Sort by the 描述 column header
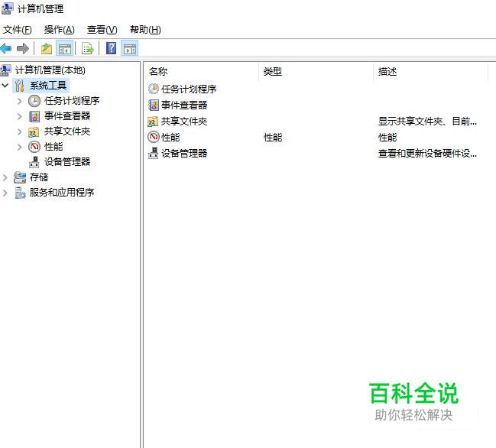Viewport: 496px width, 448px height. click(430, 72)
